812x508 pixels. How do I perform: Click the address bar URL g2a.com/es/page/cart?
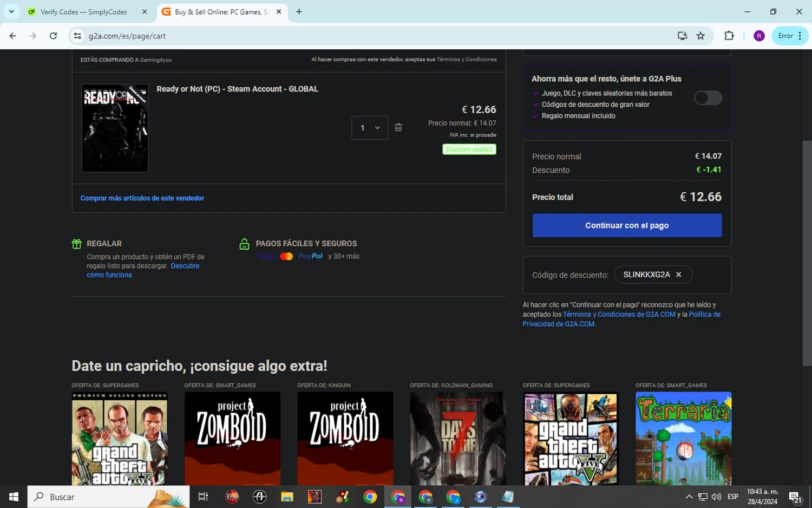(127, 36)
